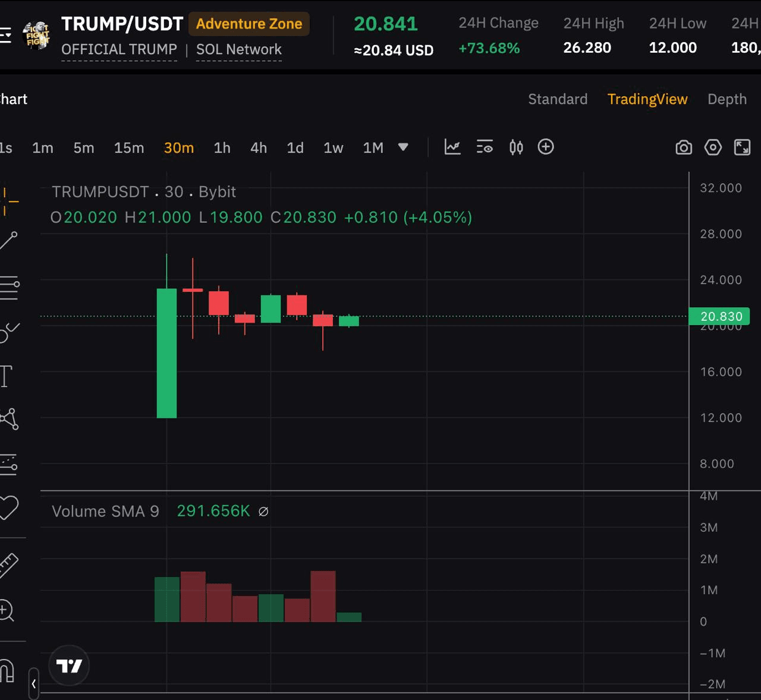Image resolution: width=761 pixels, height=700 pixels.
Task: Click the heart favorites icon
Action: click(8, 507)
